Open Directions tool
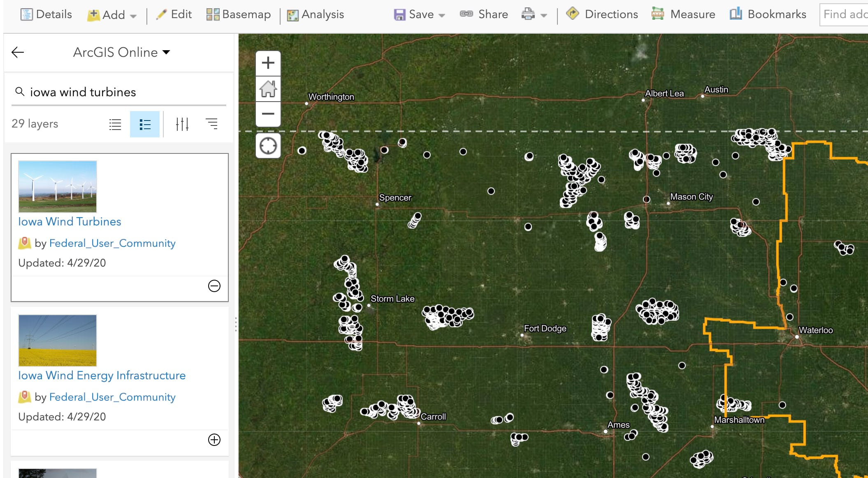868x478 pixels. point(602,14)
